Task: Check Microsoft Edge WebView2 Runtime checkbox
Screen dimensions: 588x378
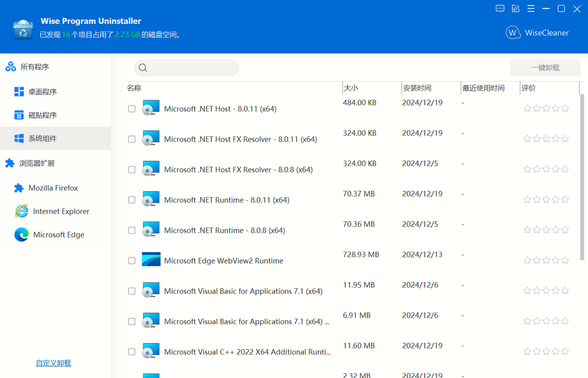Action: pyautogui.click(x=131, y=260)
